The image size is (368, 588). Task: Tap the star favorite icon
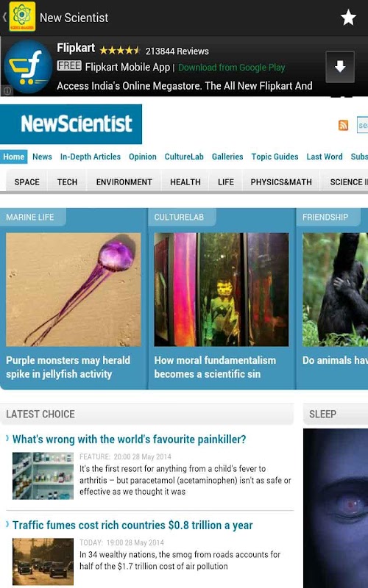(348, 18)
